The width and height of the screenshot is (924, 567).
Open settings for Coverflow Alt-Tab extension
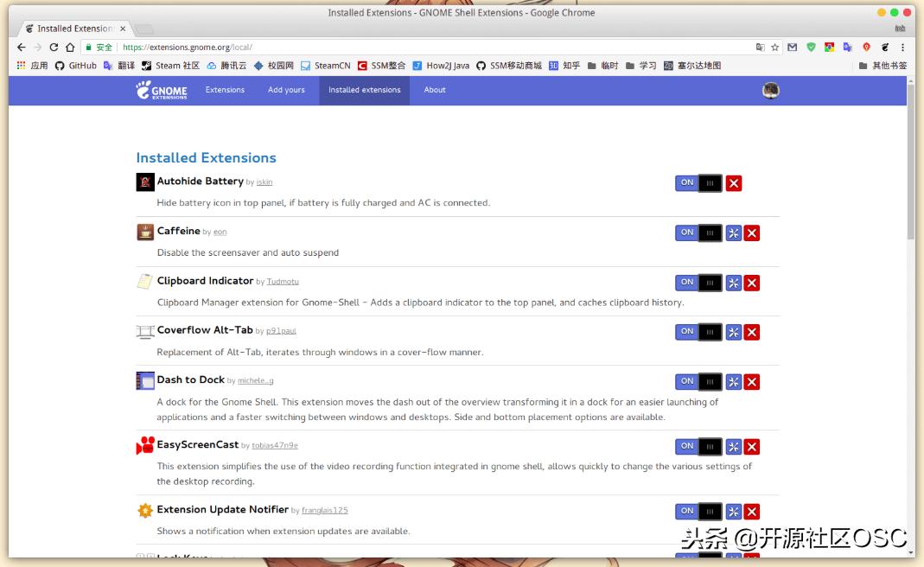733,333
